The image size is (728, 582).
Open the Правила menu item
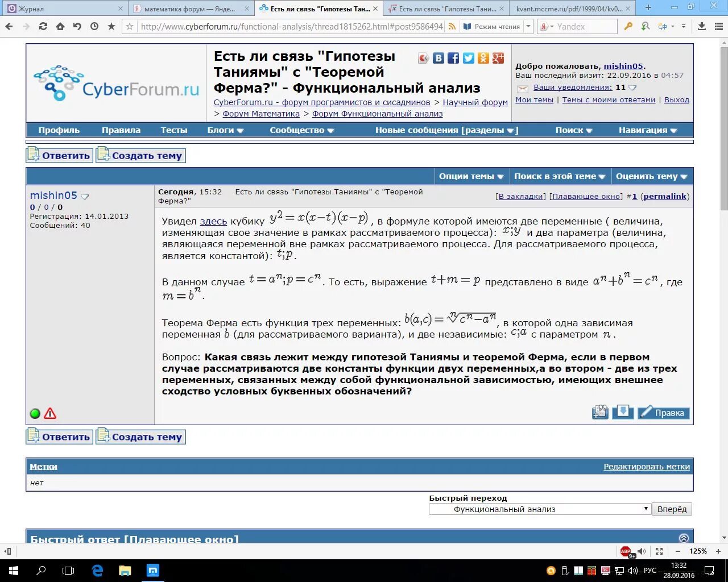[121, 130]
